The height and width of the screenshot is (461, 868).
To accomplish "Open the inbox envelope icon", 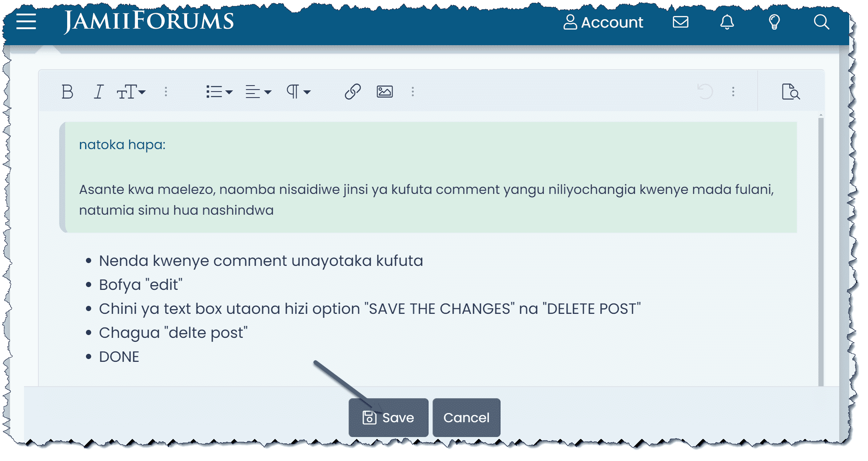I will click(x=680, y=22).
